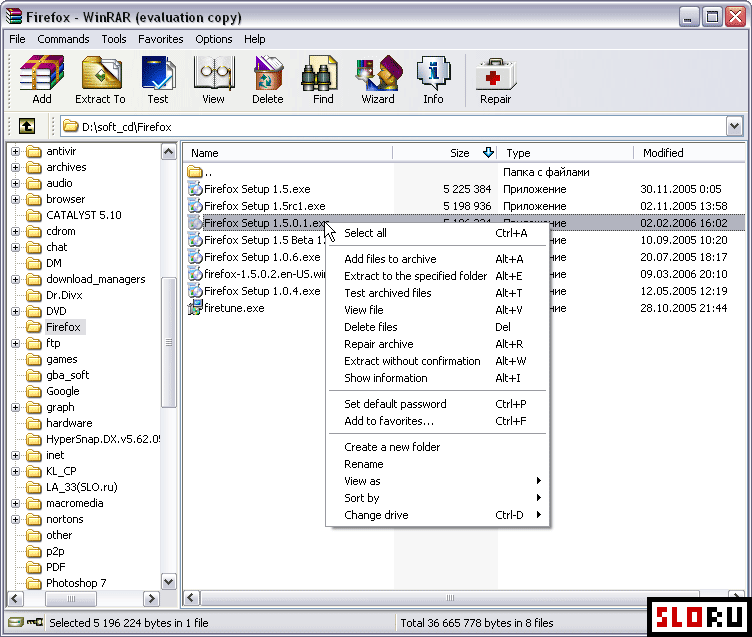
Task: Click the Test archive icon
Action: point(158,73)
